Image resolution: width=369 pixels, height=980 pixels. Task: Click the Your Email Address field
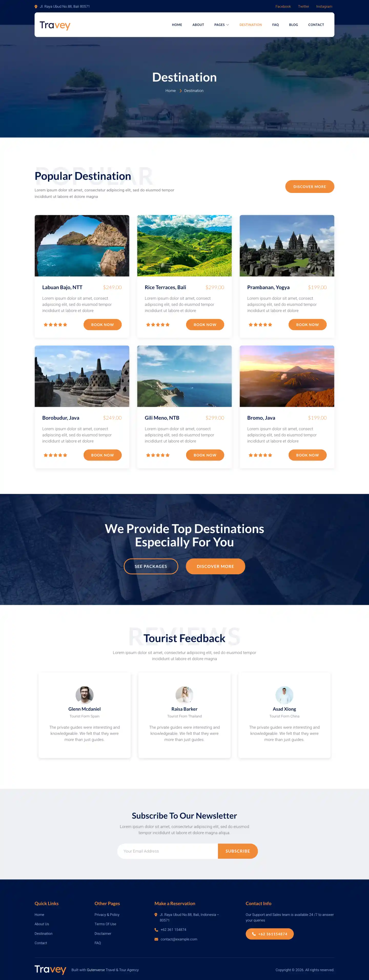(168, 851)
